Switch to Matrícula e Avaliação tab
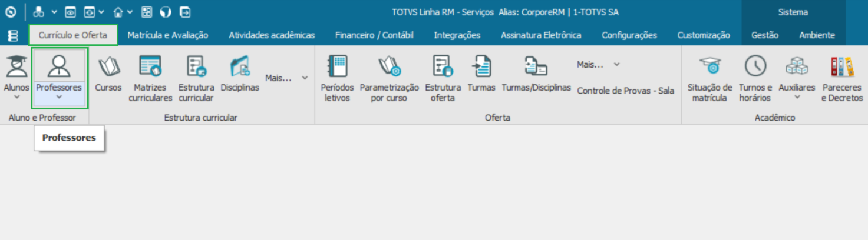This screenshot has height=240, width=868. point(168,35)
